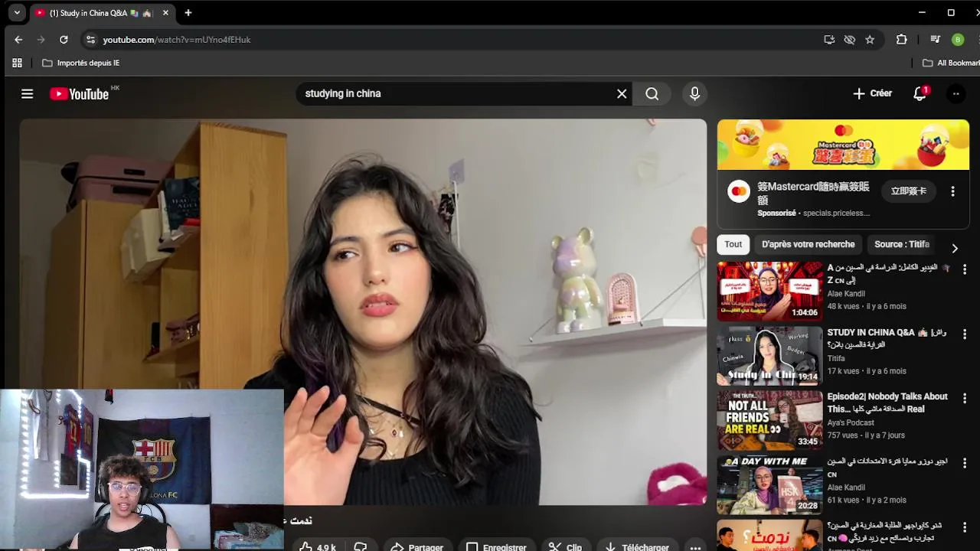Open options for STUDY IN CHINA Q&A video

965,334
